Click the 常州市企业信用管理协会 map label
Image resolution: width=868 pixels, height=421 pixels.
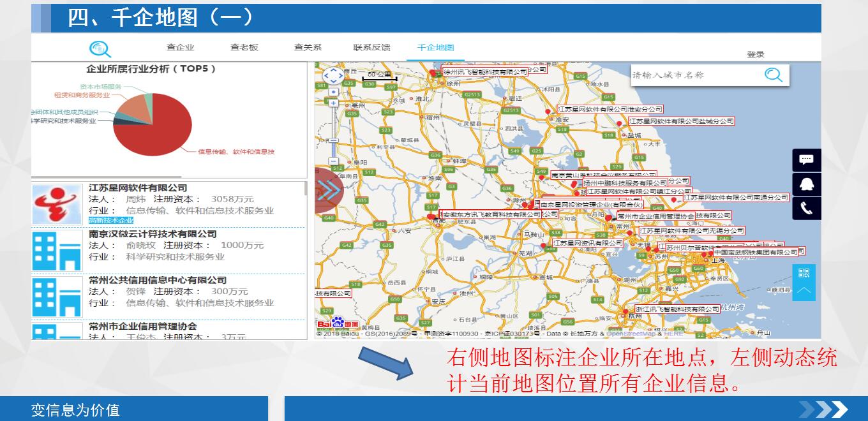[x=655, y=216]
